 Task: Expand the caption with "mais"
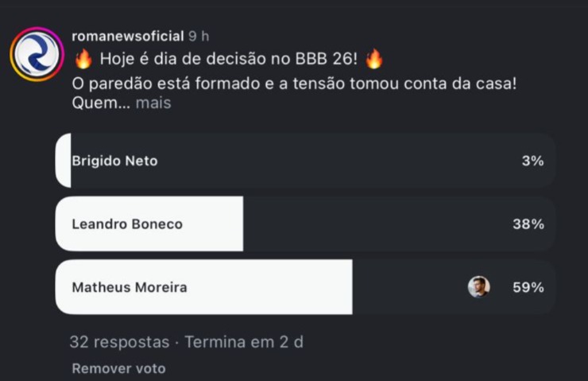[x=153, y=103]
